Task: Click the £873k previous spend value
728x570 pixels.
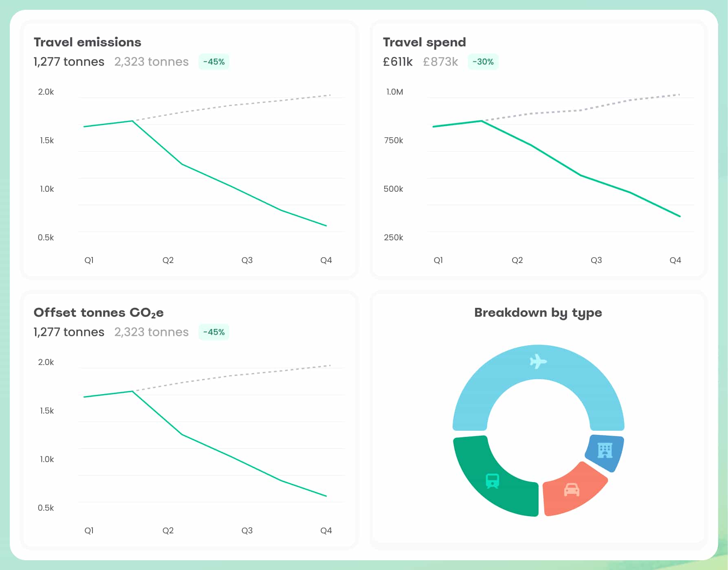Action: [440, 62]
